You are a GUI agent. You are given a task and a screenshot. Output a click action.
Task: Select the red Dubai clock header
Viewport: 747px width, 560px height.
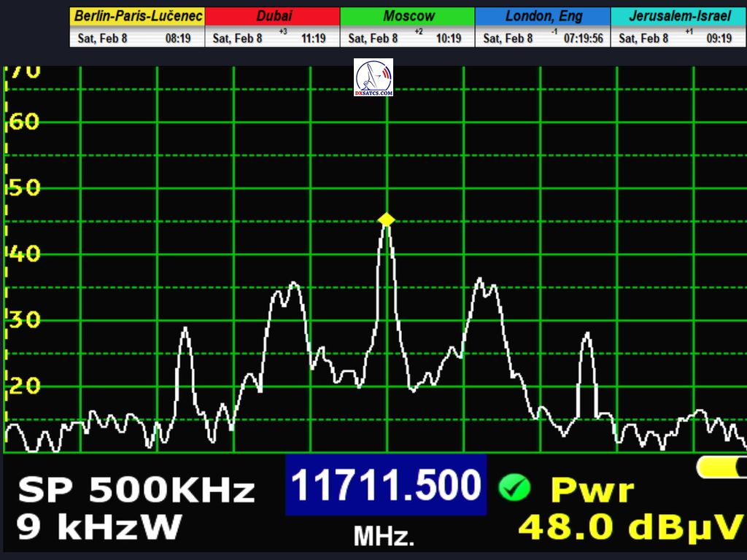click(x=273, y=16)
